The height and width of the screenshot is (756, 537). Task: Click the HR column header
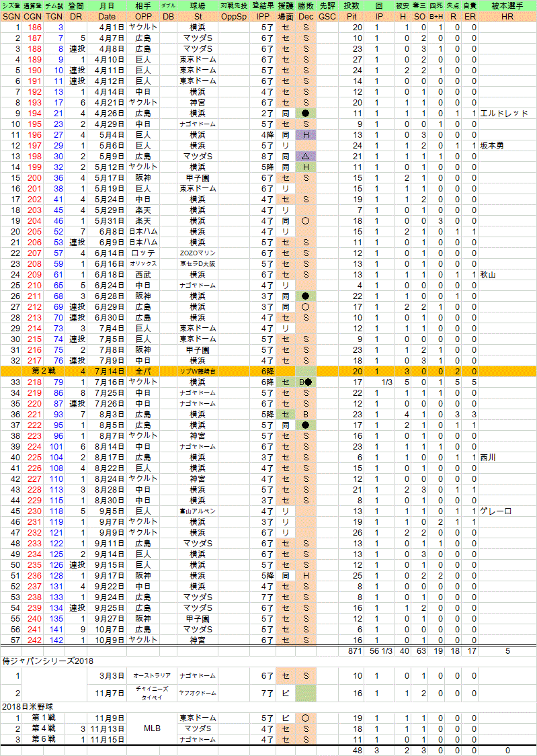tap(507, 16)
